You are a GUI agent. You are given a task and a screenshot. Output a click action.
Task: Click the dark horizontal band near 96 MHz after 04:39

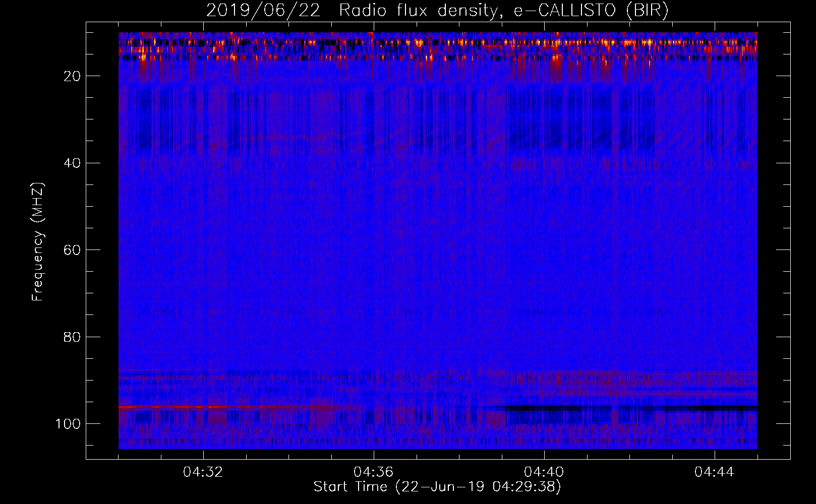point(630,408)
